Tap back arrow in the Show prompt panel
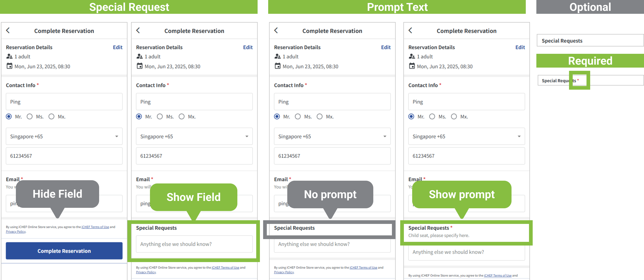Image resolution: width=644 pixels, height=280 pixels. [x=410, y=31]
